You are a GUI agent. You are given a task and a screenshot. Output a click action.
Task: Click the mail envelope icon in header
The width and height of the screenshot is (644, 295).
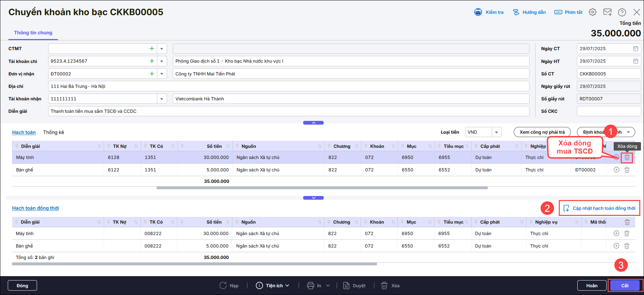(607, 12)
